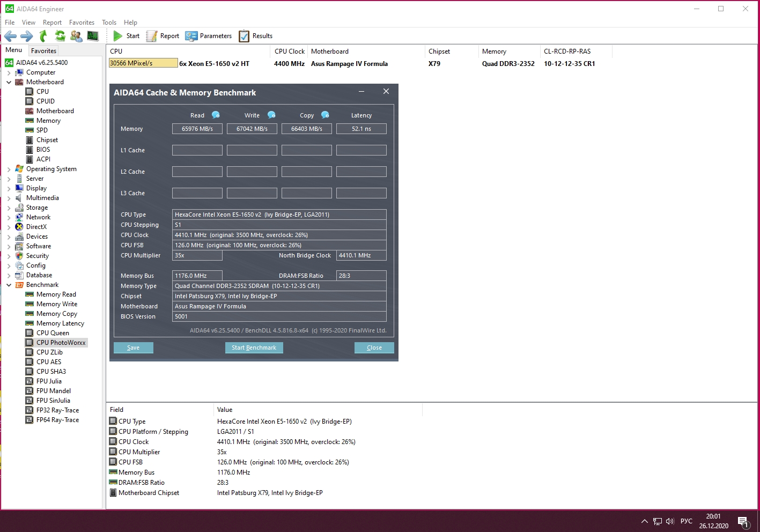Expand the Operating System tree node
Image resolution: width=760 pixels, height=532 pixels.
9,169
